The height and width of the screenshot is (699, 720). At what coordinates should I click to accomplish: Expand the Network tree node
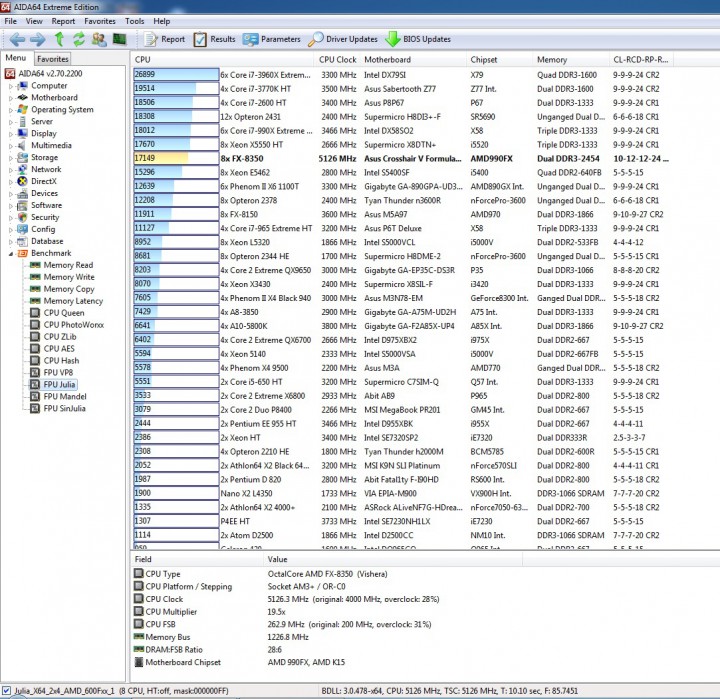pos(11,169)
